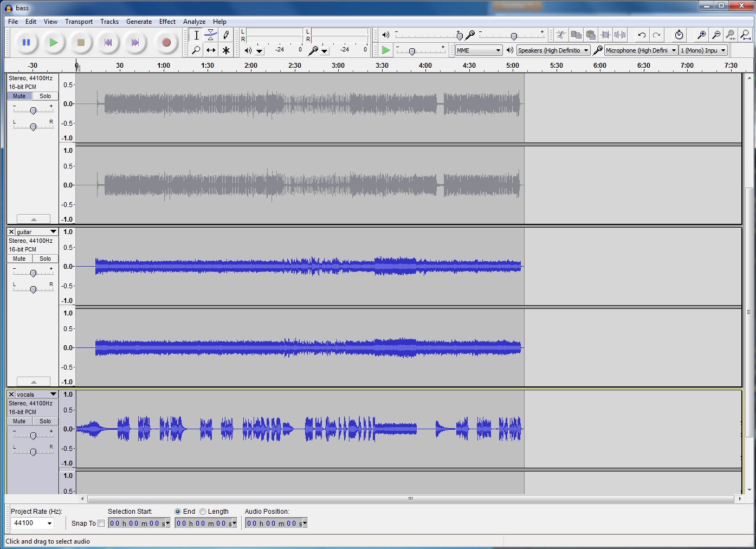
Task: Open the Generate menu
Action: 139,22
